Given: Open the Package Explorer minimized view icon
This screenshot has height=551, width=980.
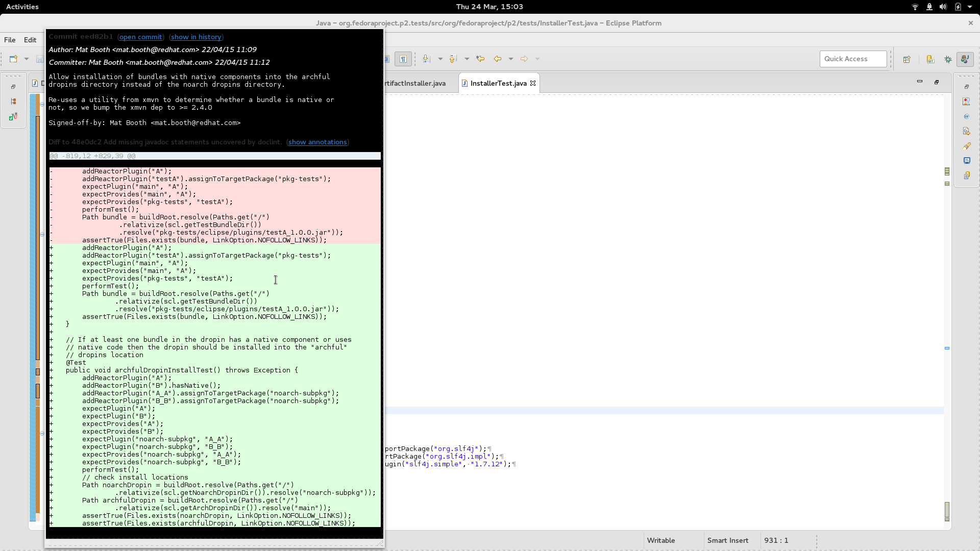Looking at the screenshot, I should click(x=13, y=102).
